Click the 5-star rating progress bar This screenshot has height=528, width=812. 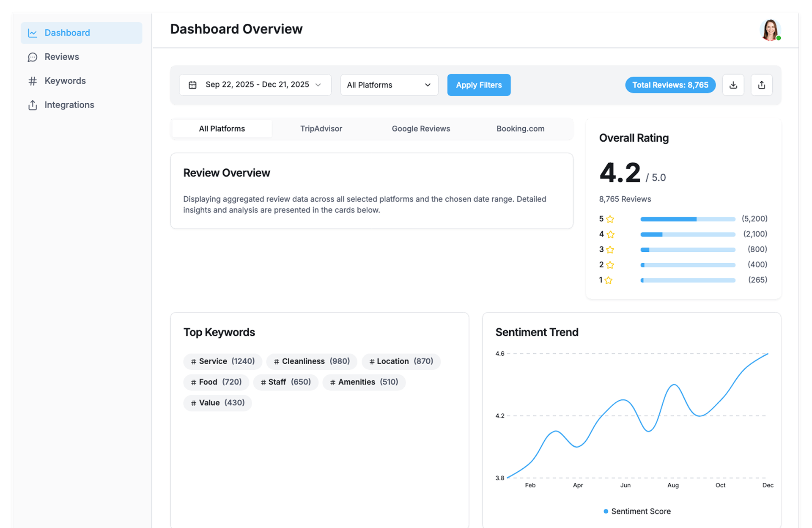(x=688, y=219)
